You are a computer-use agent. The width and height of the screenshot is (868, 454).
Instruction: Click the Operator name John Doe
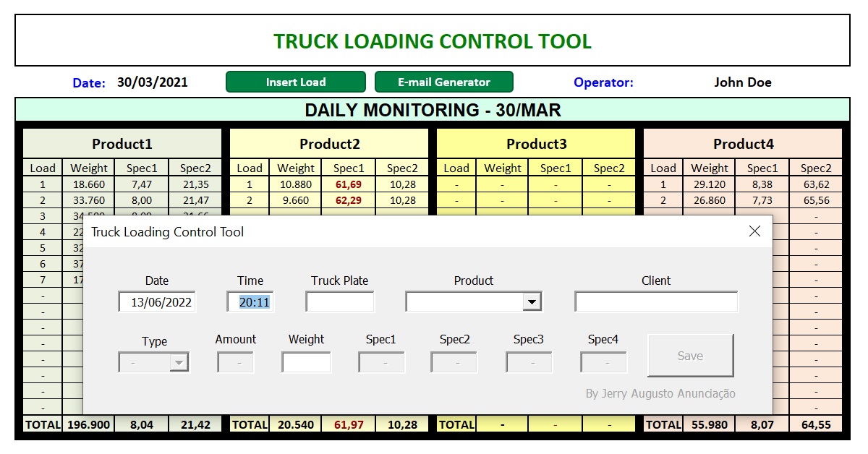[x=742, y=82]
